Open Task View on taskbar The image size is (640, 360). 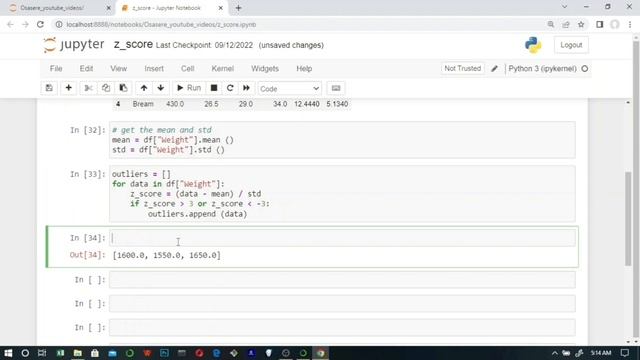[x=42, y=353]
